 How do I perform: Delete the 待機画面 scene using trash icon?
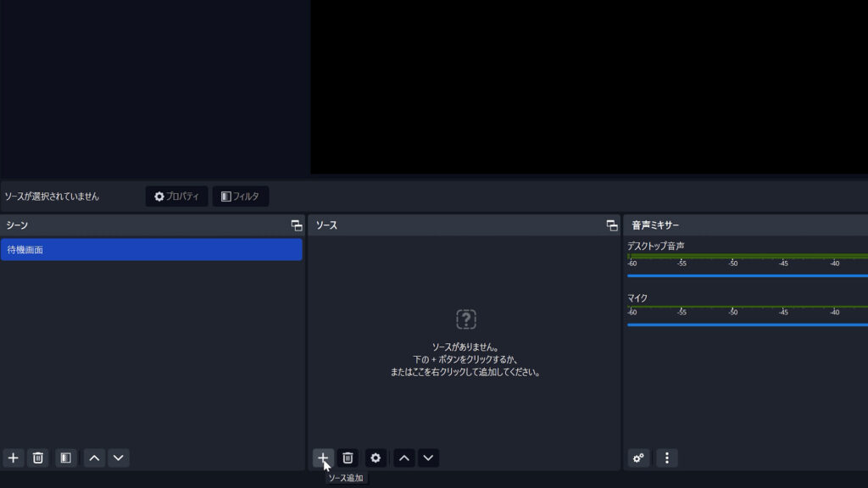[37, 457]
